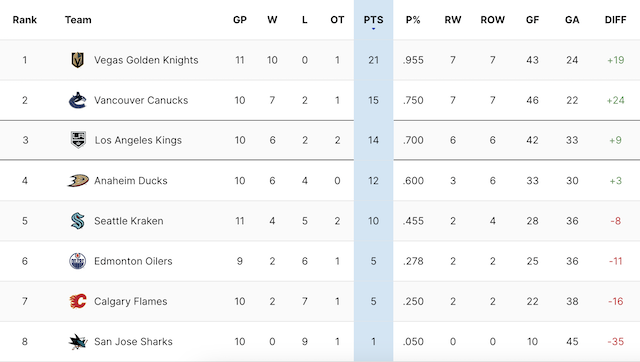640x362 pixels.
Task: Select the Seattle Kraken team name
Action: tap(129, 221)
